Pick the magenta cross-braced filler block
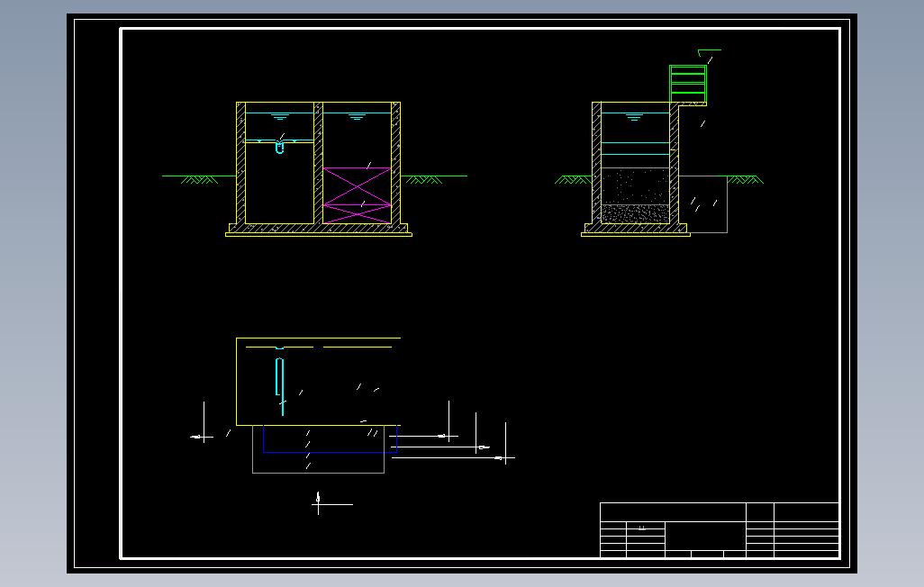Screen dimensions: 924x587 click(x=358, y=195)
